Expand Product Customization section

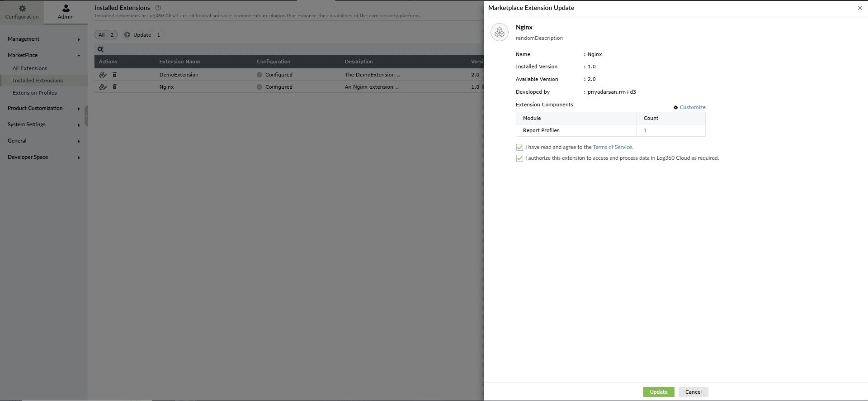pos(44,108)
